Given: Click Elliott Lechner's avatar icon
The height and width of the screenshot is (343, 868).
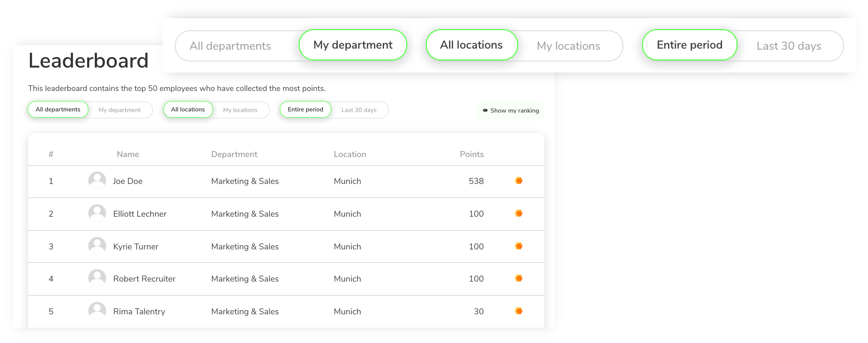Looking at the screenshot, I should pos(97,213).
